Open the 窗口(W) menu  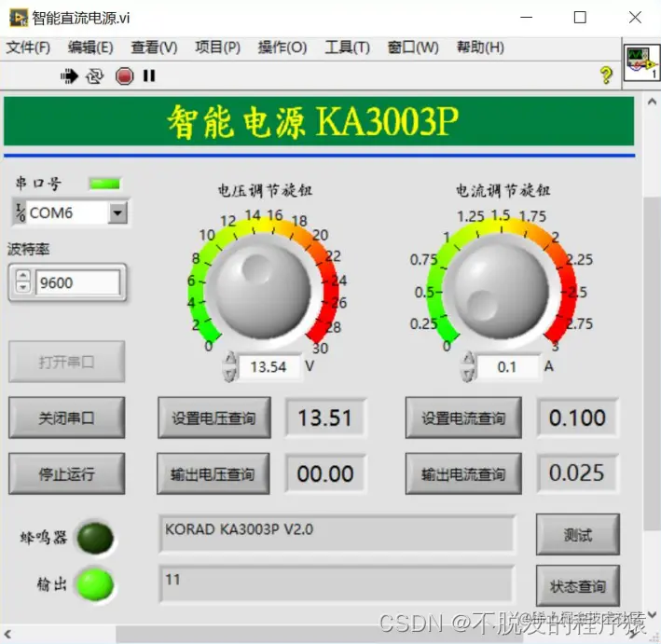[x=413, y=48]
